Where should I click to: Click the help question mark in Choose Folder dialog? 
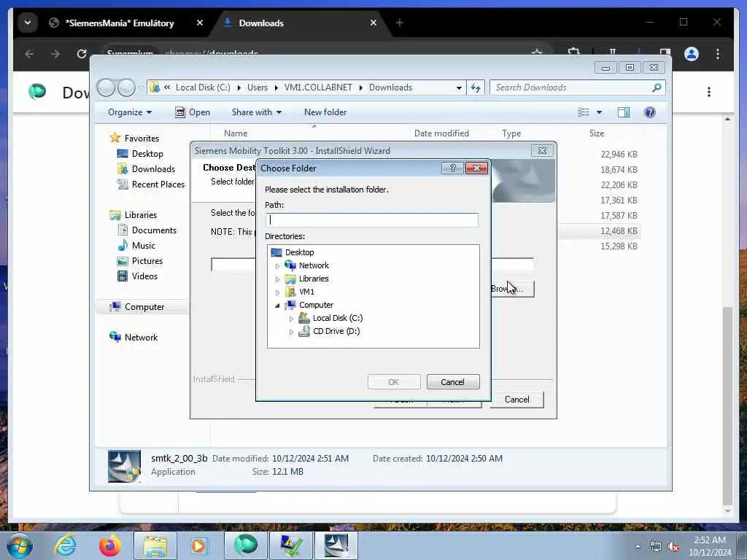[x=452, y=168]
